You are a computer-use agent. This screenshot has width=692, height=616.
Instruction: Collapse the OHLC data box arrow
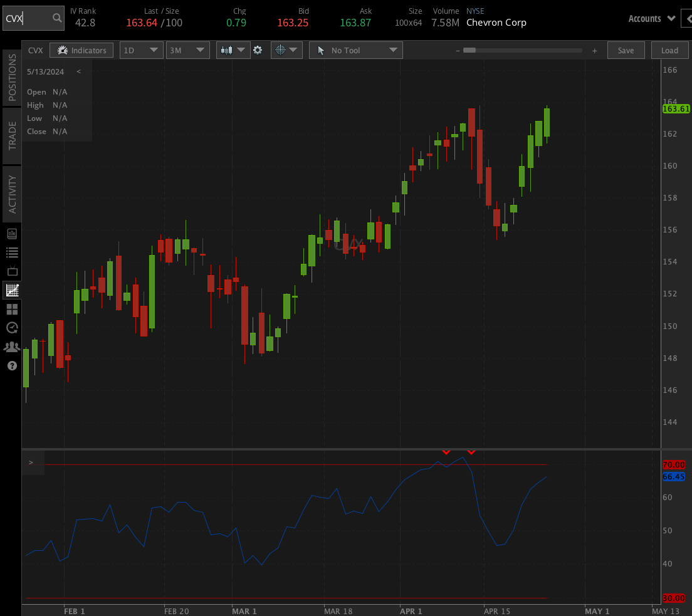tap(78, 71)
